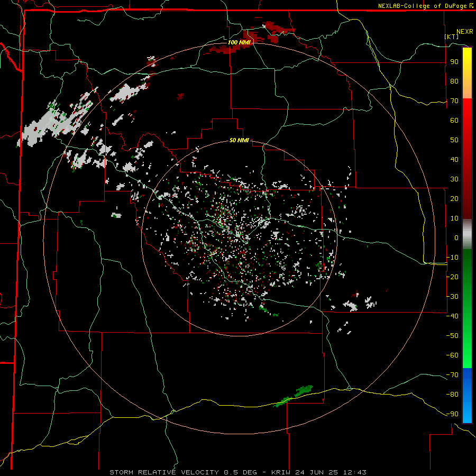Click the -30 value on velocity scale
The image size is (476, 476).
[x=452, y=297]
